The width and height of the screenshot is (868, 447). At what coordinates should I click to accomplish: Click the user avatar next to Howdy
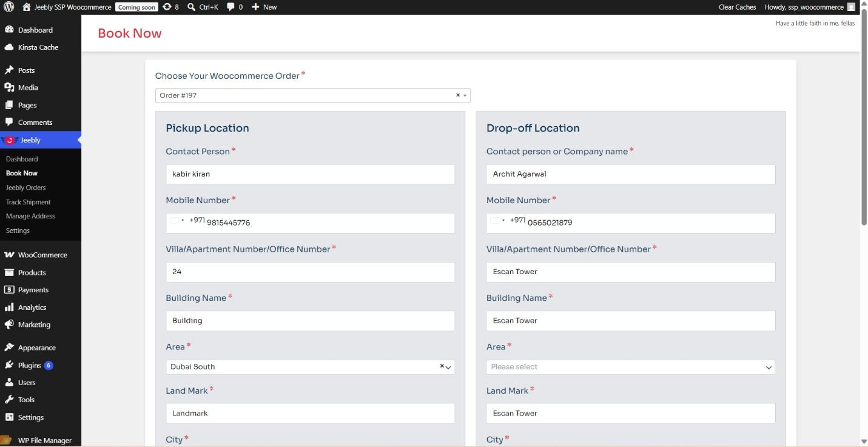click(851, 7)
